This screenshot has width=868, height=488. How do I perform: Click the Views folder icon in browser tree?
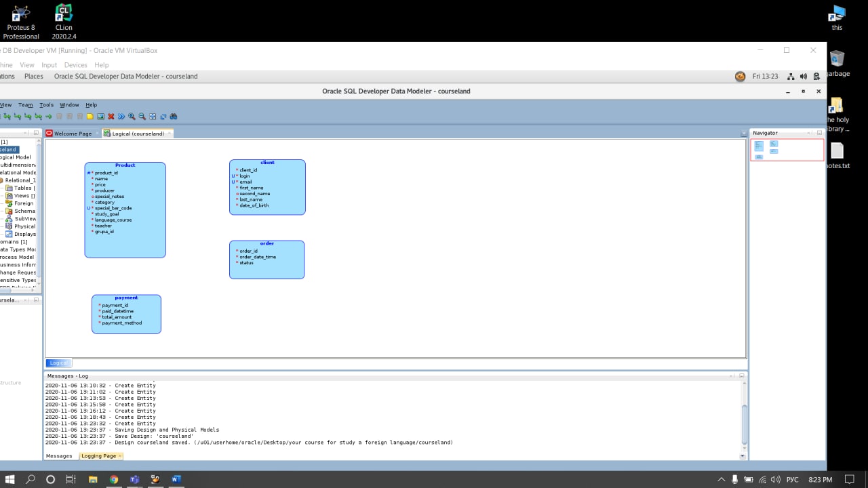point(9,196)
